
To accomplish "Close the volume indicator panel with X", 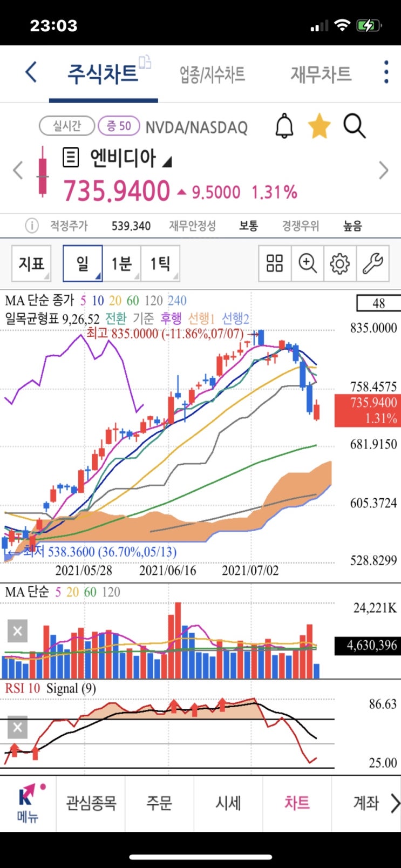I will [x=17, y=631].
